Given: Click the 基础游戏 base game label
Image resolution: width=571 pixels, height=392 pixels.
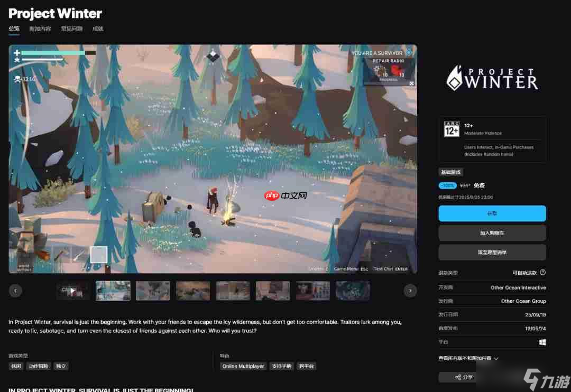Looking at the screenshot, I should point(451,172).
